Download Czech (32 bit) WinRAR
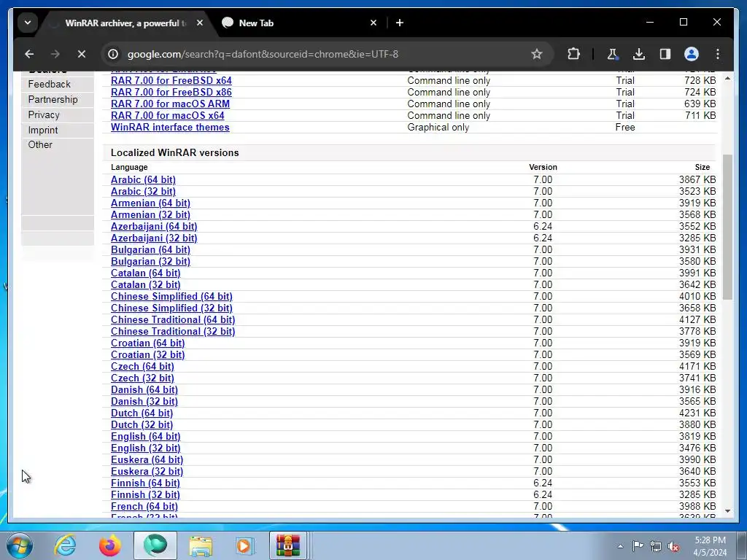The width and height of the screenshot is (747, 560). pyautogui.click(x=142, y=378)
